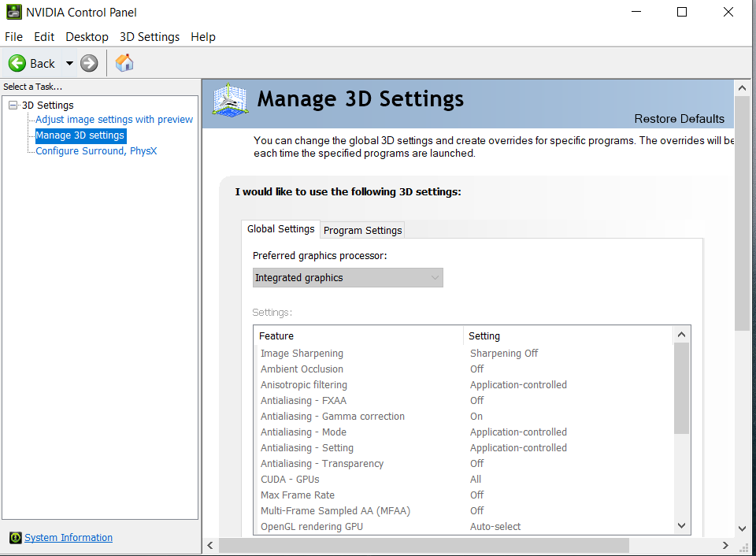This screenshot has width=756, height=556.
Task: Click the NVIDIA Control Panel title bar icon
Action: pos(13,12)
